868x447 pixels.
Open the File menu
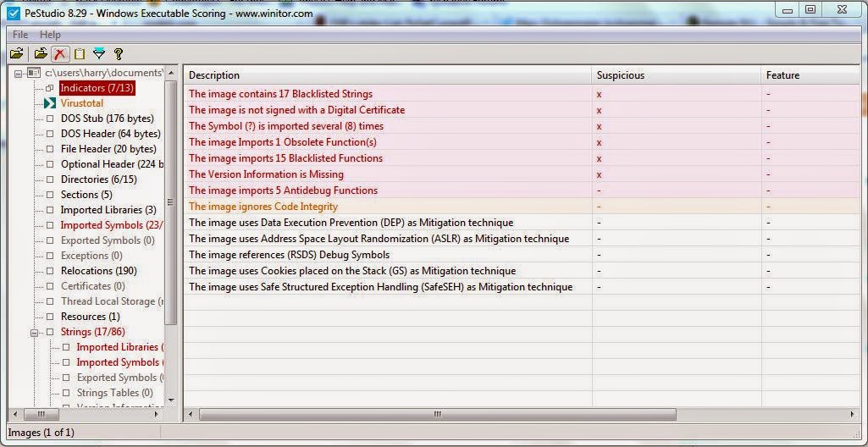click(20, 35)
